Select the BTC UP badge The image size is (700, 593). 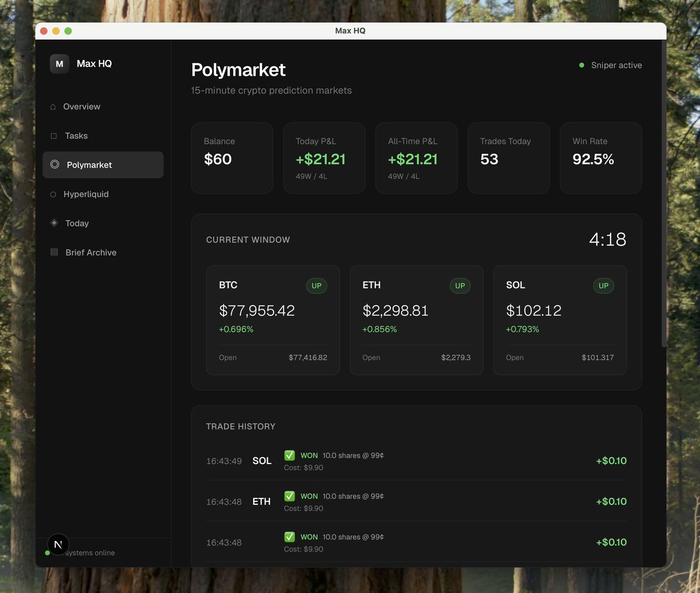pyautogui.click(x=317, y=286)
